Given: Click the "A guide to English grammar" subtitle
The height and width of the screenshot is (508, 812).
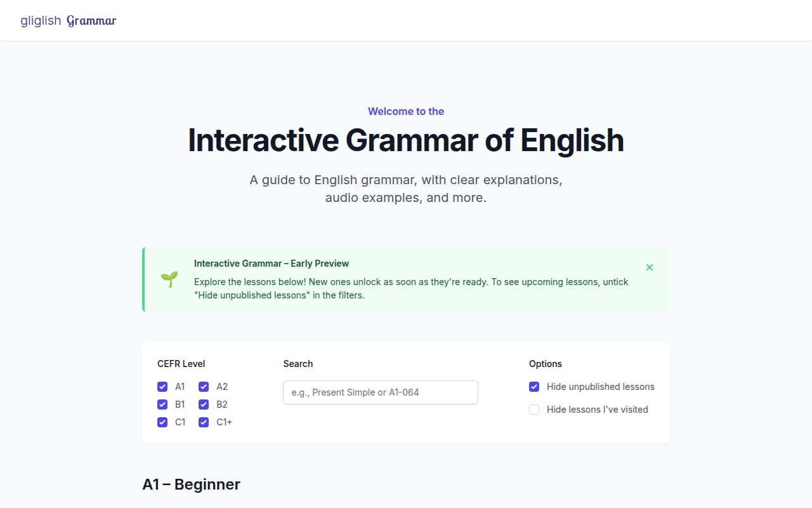Looking at the screenshot, I should point(406,189).
